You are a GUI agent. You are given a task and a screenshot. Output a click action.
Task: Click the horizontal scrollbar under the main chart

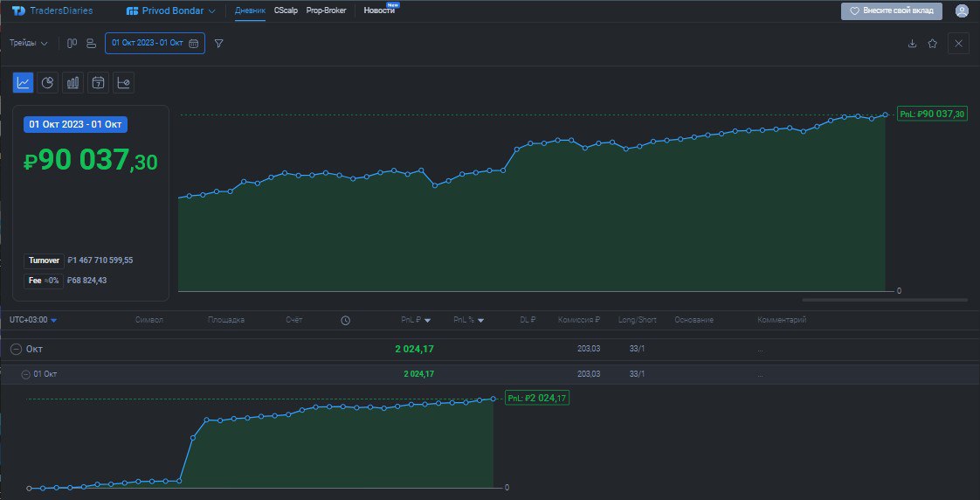pos(885,301)
